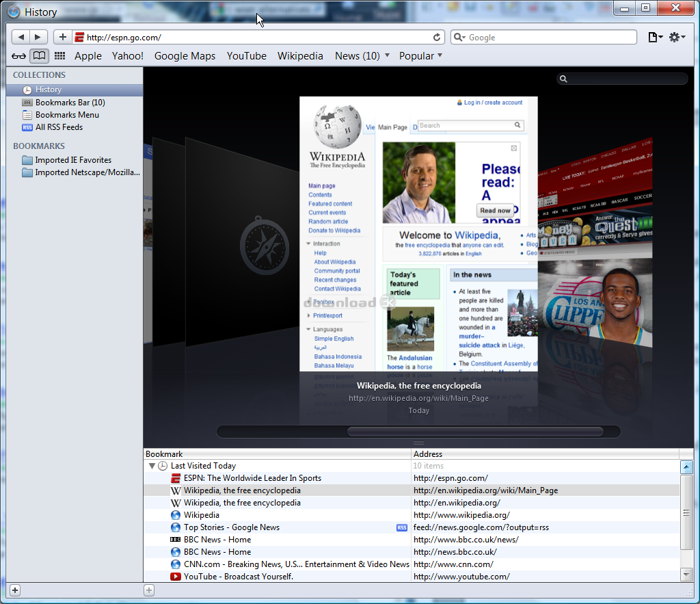This screenshot has width=700, height=604.
Task: Select the row with address http://en.wikipedia.org/
Action: pyautogui.click(x=411, y=503)
